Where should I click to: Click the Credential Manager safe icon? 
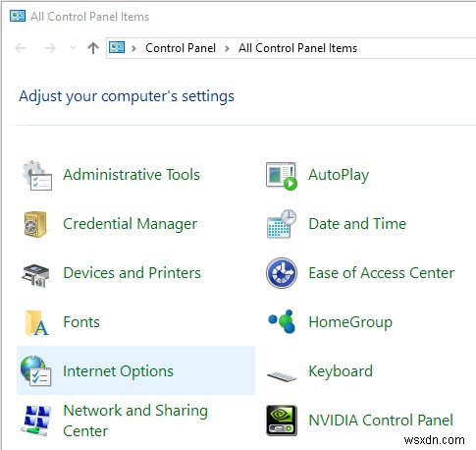pyautogui.click(x=35, y=224)
